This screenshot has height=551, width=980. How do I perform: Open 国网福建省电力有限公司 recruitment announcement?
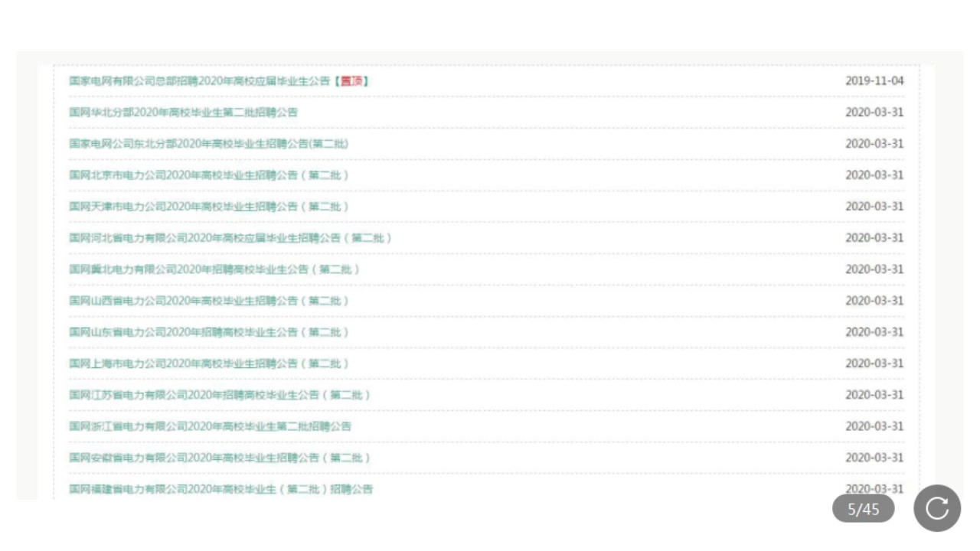[221, 489]
